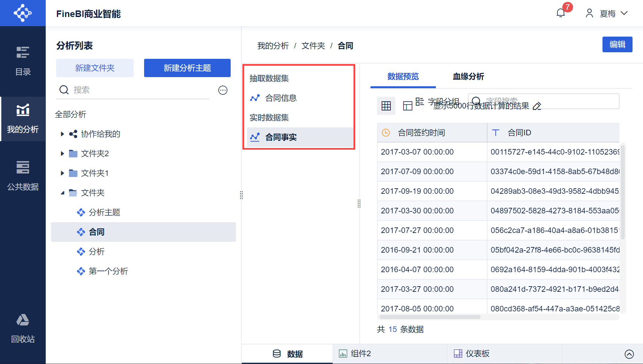Switch to the 血缘分析 tab
643x364 pixels.
point(468,76)
